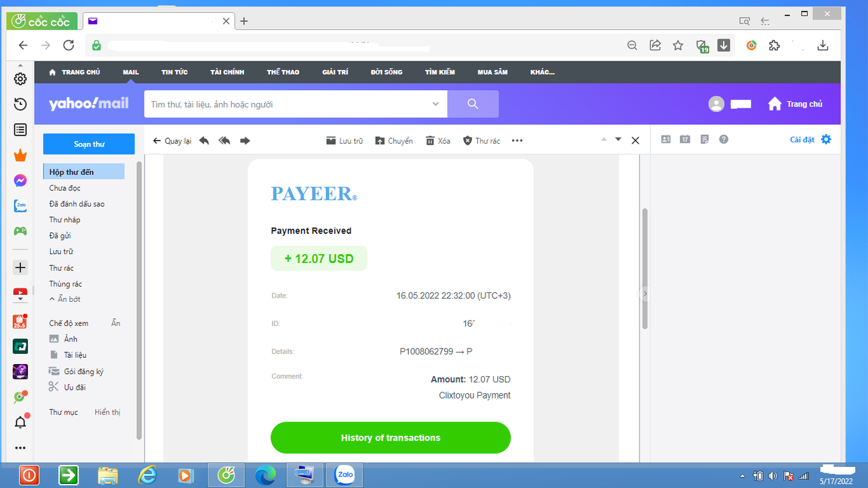This screenshot has width=868, height=488.
Task: Show the Thư mục folders section
Action: [107, 412]
